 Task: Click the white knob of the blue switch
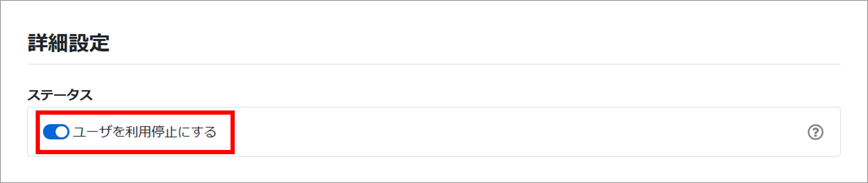(x=62, y=132)
